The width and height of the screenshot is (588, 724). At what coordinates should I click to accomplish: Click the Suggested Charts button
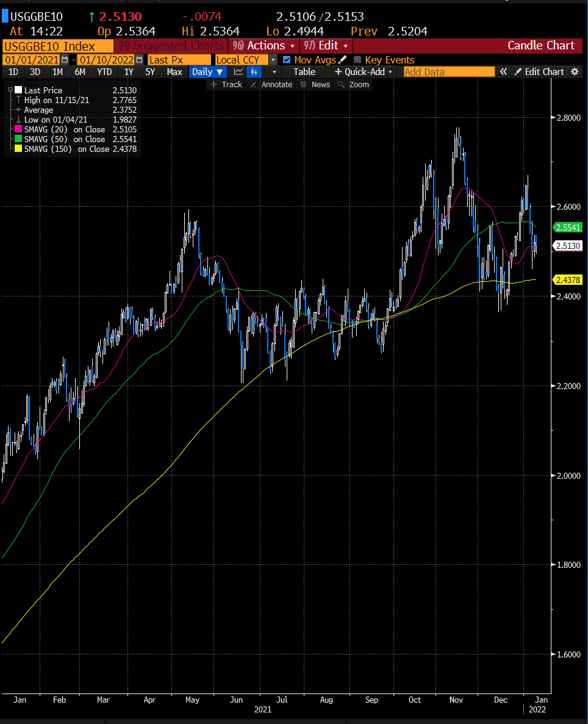tap(171, 46)
